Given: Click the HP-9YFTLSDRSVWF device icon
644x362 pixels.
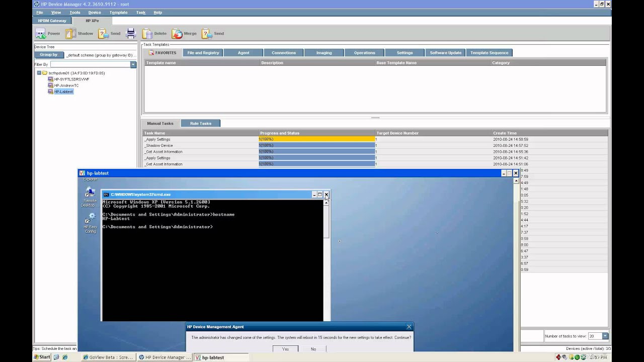Looking at the screenshot, I should point(50,79).
